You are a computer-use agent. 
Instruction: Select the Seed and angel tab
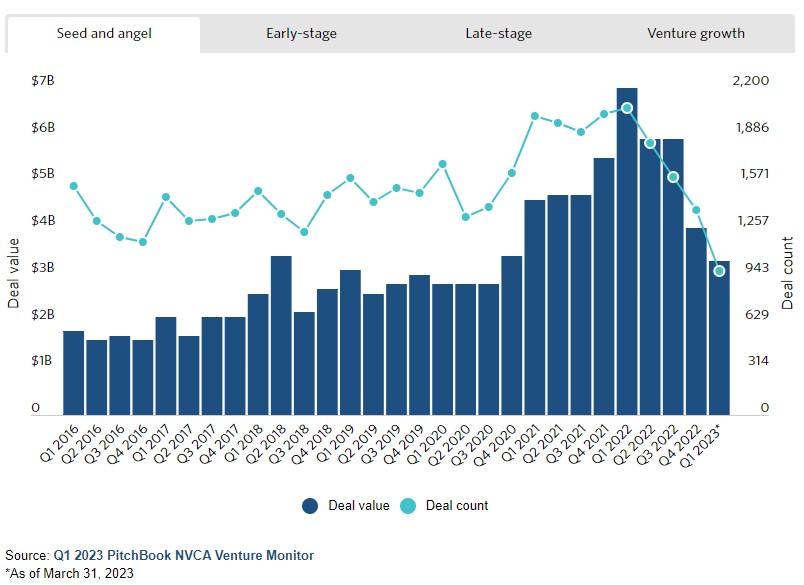[x=104, y=34]
